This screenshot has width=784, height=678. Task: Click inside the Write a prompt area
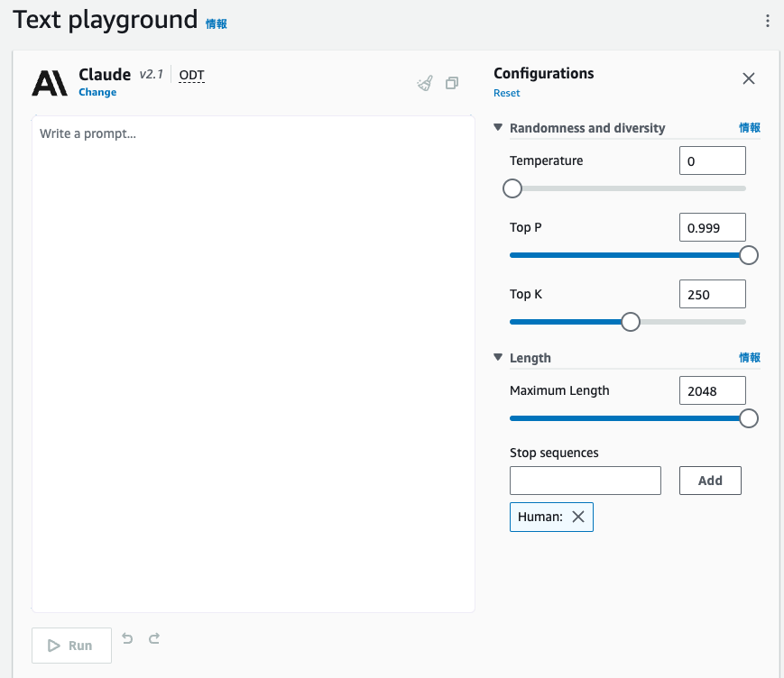point(253,363)
